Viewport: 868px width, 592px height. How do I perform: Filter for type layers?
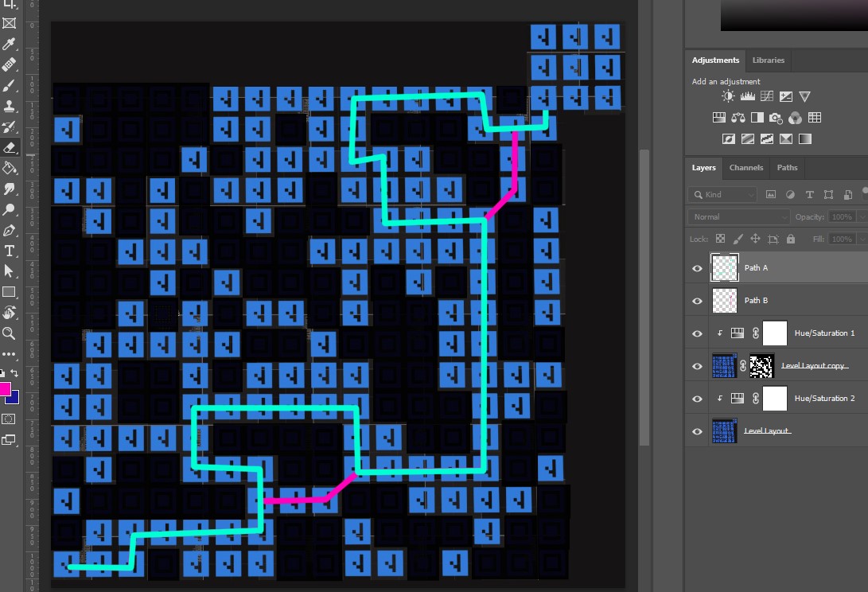pyautogui.click(x=809, y=194)
